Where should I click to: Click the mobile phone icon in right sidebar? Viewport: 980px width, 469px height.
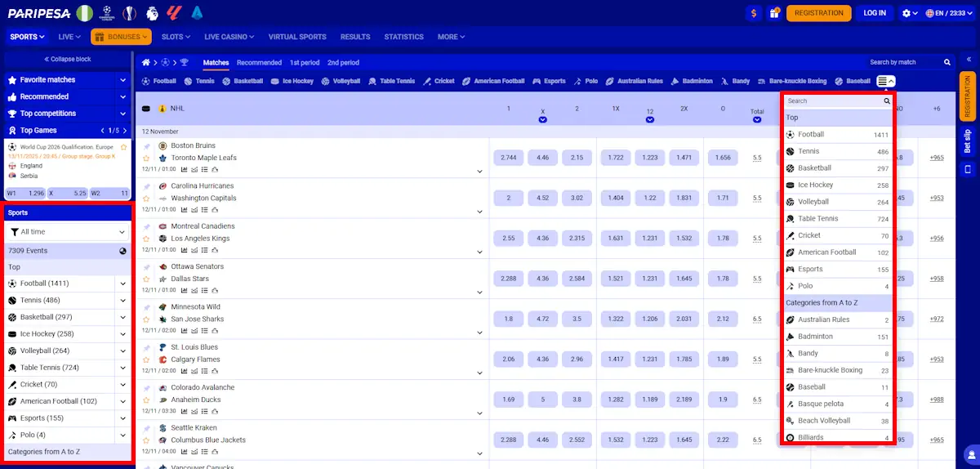(x=969, y=169)
